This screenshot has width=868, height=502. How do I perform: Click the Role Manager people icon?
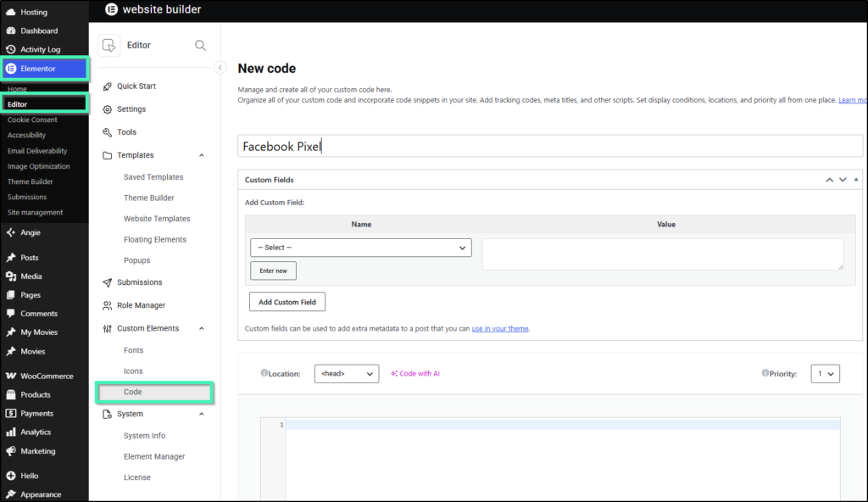108,305
